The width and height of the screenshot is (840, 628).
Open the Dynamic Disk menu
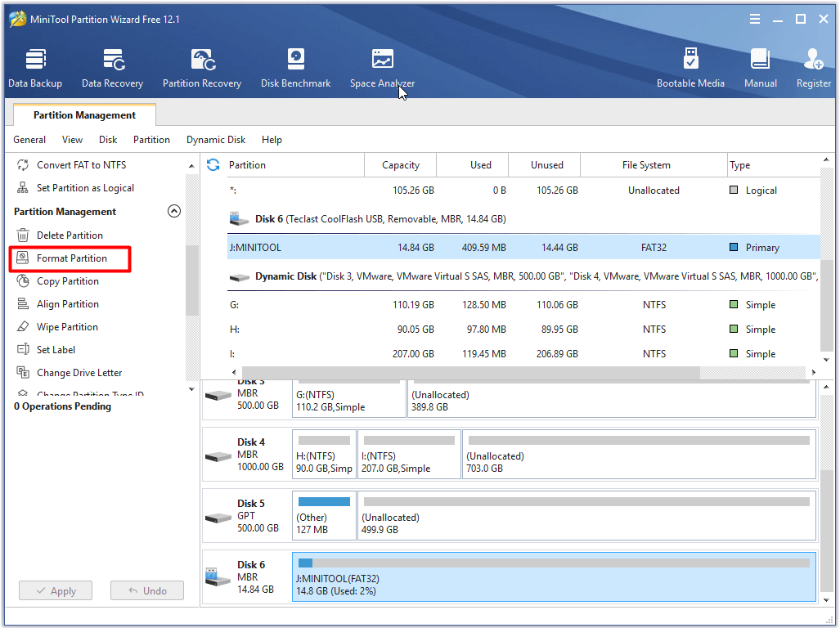coord(216,140)
